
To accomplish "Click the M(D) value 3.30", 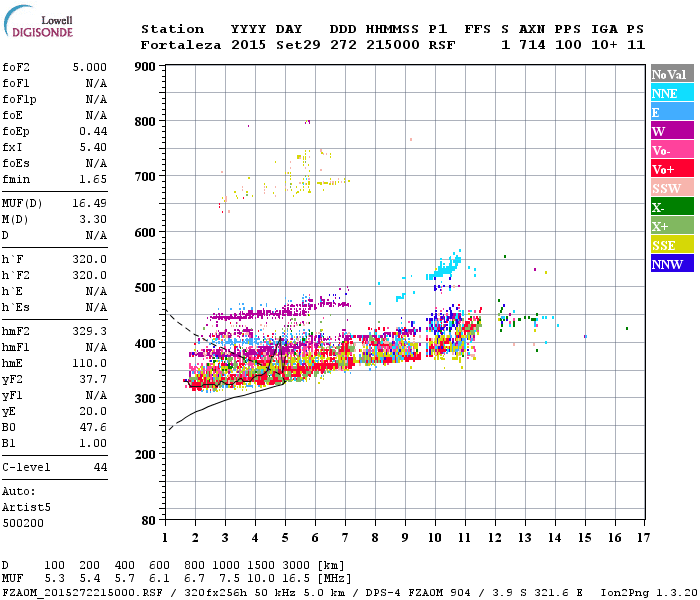I will 93,219.
